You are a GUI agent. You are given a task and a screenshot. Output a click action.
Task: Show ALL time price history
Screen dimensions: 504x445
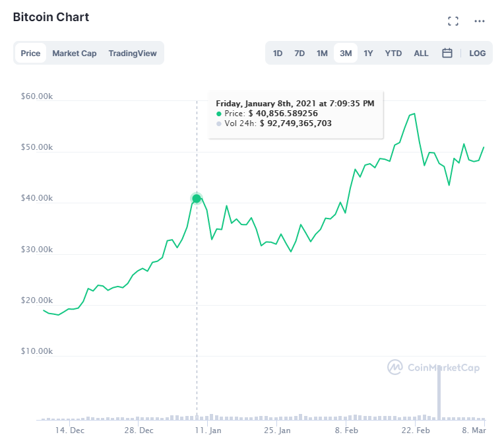click(x=421, y=53)
